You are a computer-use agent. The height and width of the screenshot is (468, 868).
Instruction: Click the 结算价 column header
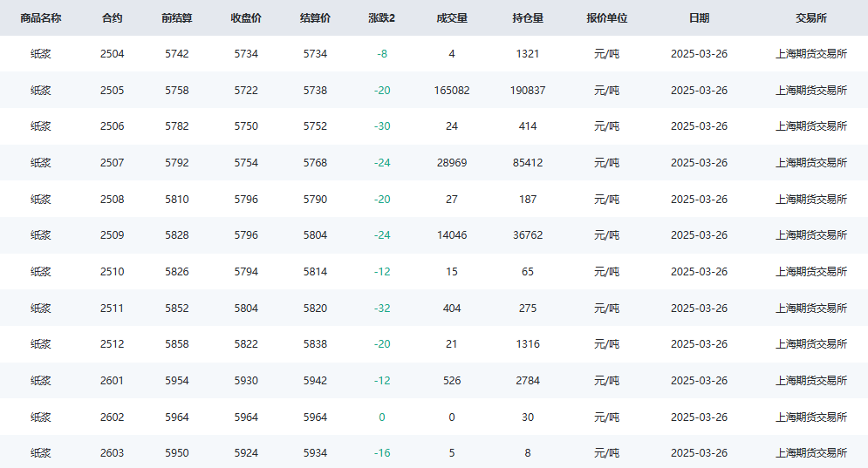coord(315,18)
